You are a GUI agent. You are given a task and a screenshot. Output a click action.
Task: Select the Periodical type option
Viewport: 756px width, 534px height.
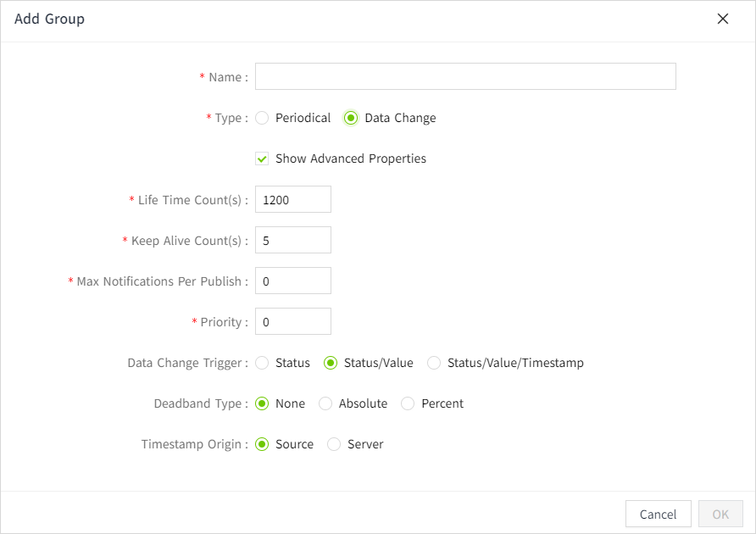coord(262,118)
